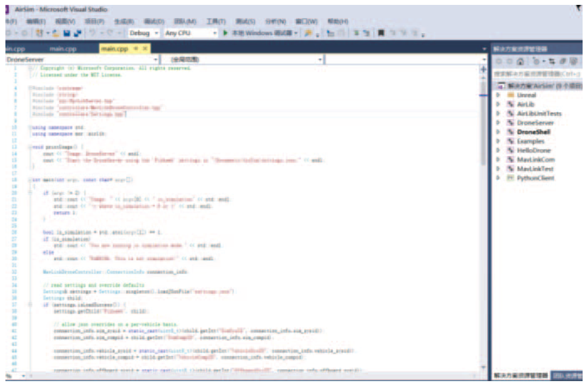Viewport: 588px width, 386px height.
Task: Pin the active main.cpp tab
Action: 136,48
